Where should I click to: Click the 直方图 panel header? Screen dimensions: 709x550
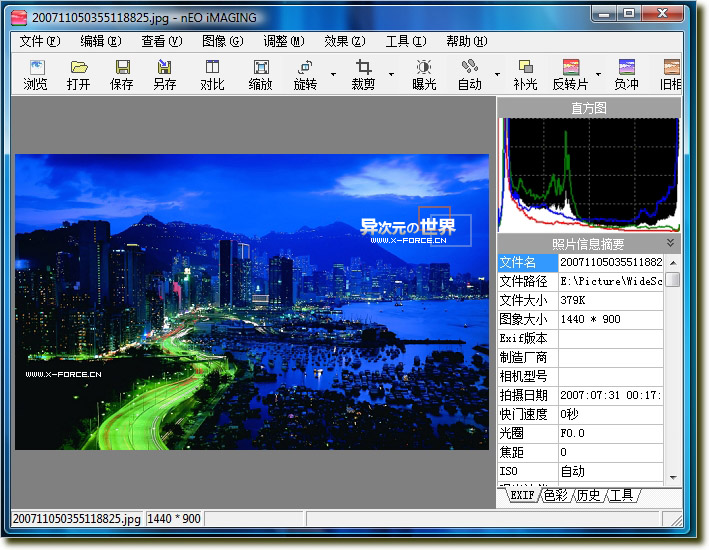tap(589, 108)
